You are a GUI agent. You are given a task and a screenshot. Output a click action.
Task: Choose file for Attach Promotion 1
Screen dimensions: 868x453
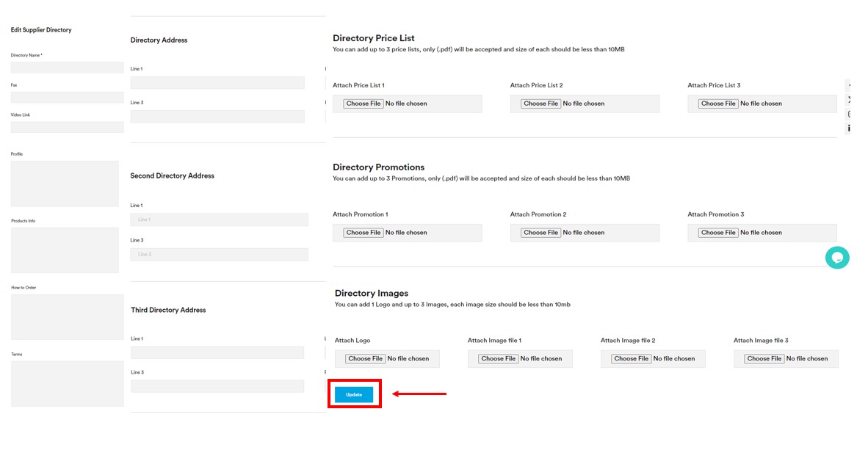point(364,233)
